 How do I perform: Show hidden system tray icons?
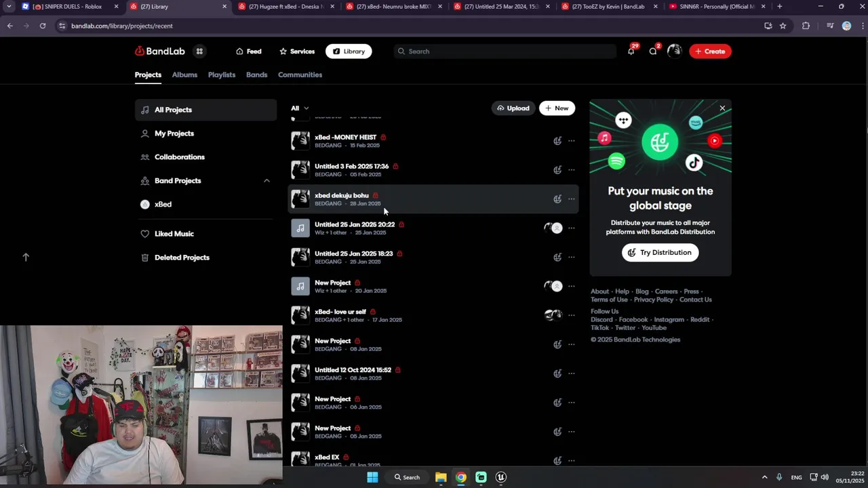[x=764, y=477]
